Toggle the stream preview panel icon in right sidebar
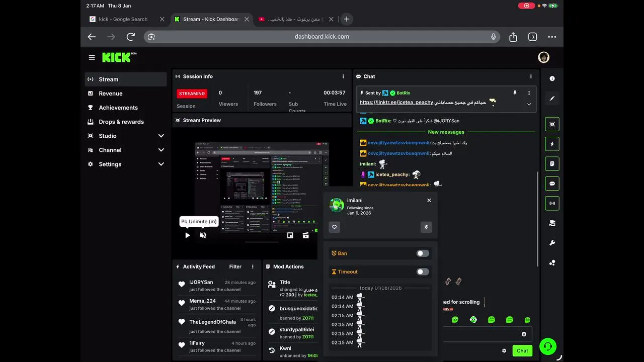 552,124
